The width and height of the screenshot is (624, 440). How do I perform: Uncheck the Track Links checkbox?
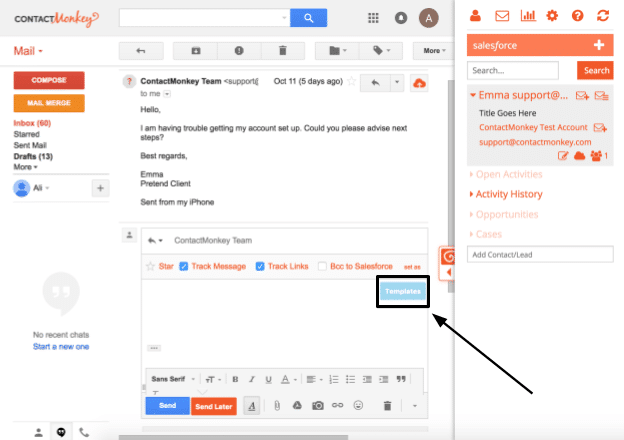pos(260,267)
